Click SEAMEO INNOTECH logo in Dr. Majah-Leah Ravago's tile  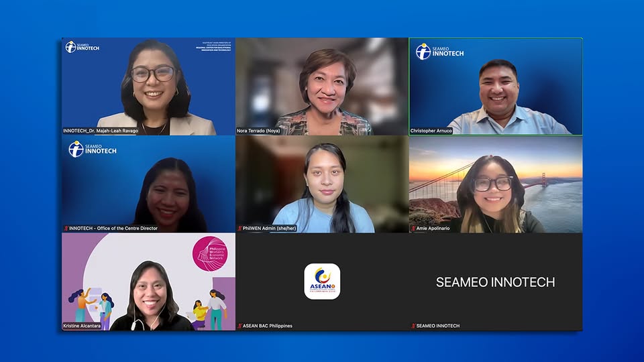coord(82,47)
